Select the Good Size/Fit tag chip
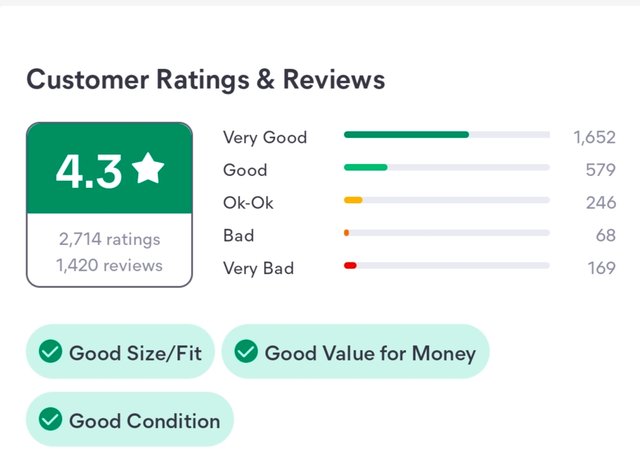The height and width of the screenshot is (464, 640). (x=120, y=352)
